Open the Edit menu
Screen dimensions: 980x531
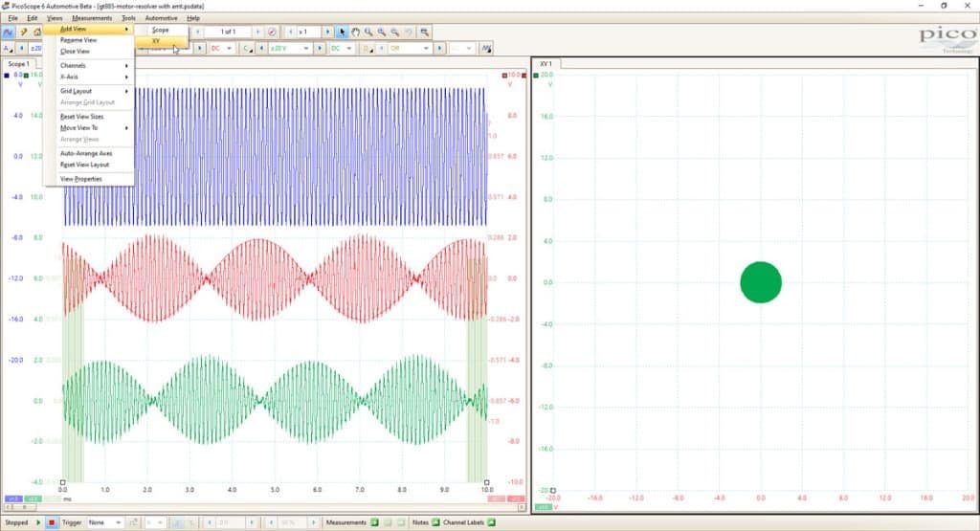point(32,18)
